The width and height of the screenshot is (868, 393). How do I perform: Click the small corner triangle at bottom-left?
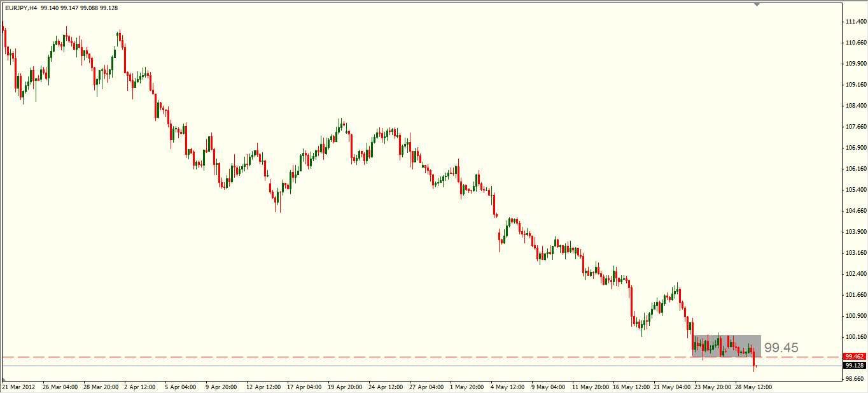pyautogui.click(x=4, y=380)
